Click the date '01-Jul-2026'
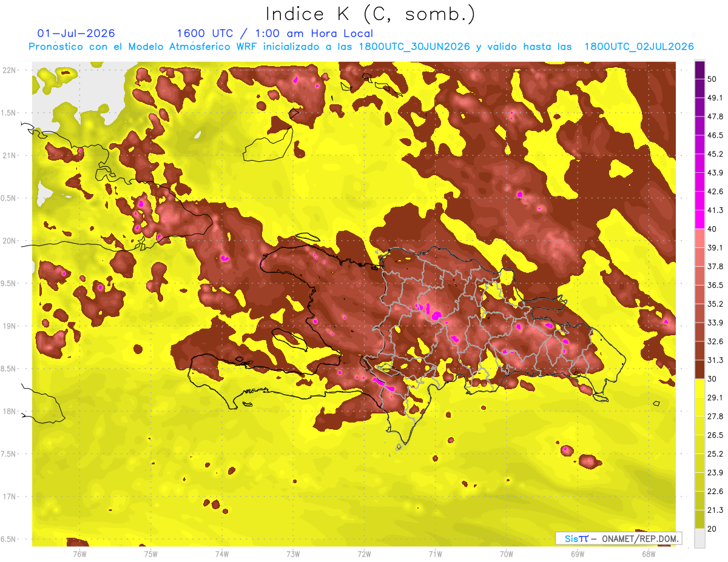 pyautogui.click(x=76, y=33)
